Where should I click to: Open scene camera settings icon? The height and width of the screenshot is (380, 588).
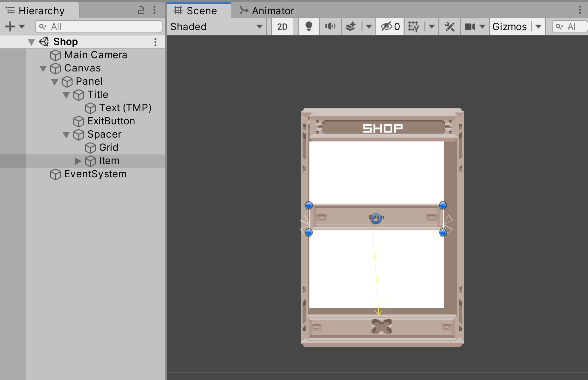470,26
